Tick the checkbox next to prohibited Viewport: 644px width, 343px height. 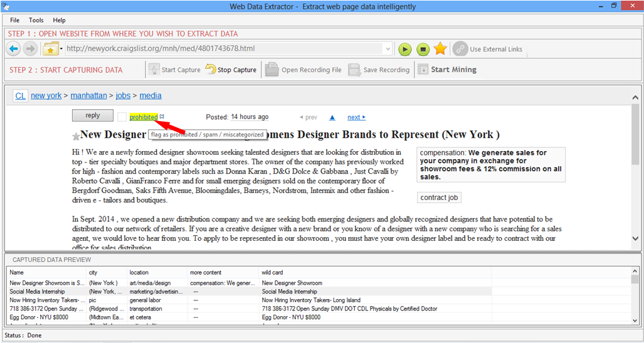coord(122,117)
